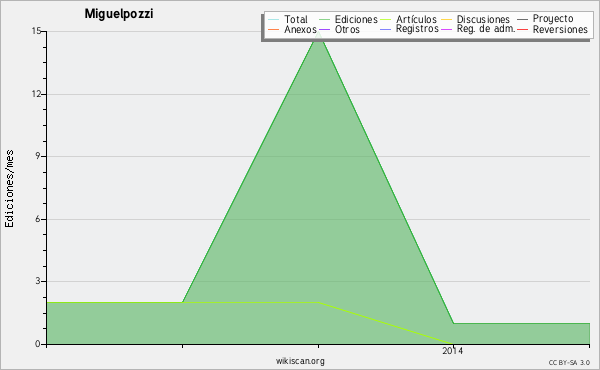
Task: Open the wikiscan.org credit text
Action: pos(300,361)
